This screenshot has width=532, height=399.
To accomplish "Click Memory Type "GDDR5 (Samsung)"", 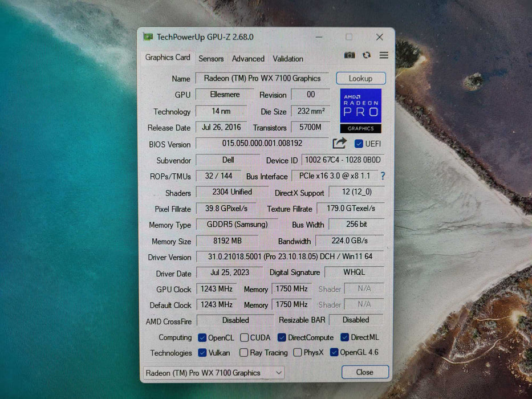I will pos(237,224).
